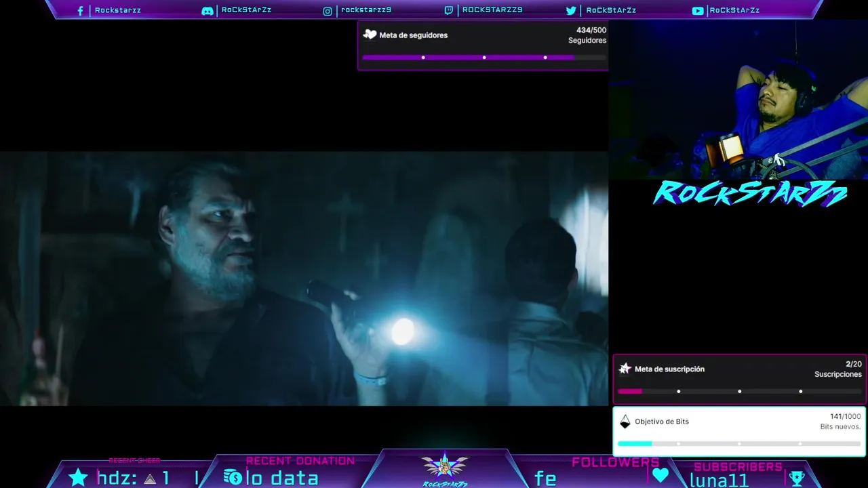The image size is (868, 488).
Task: Click the star icon in the recent cheer panel
Action: tap(79, 477)
